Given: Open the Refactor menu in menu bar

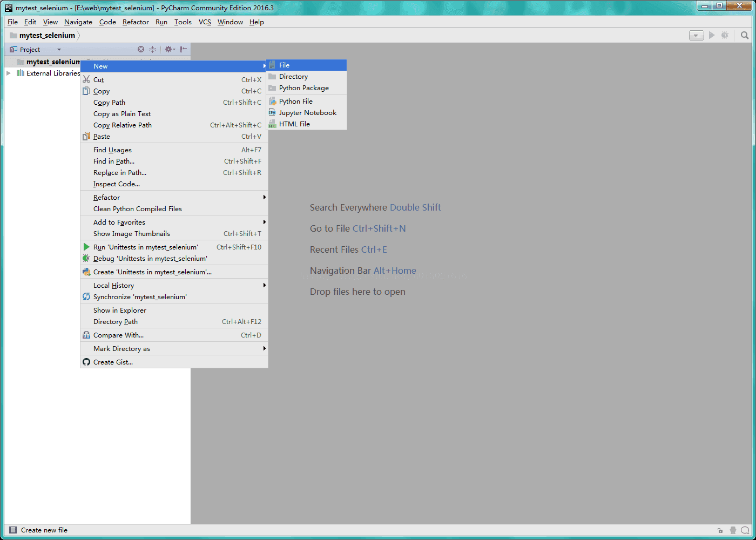Looking at the screenshot, I should click(x=136, y=22).
